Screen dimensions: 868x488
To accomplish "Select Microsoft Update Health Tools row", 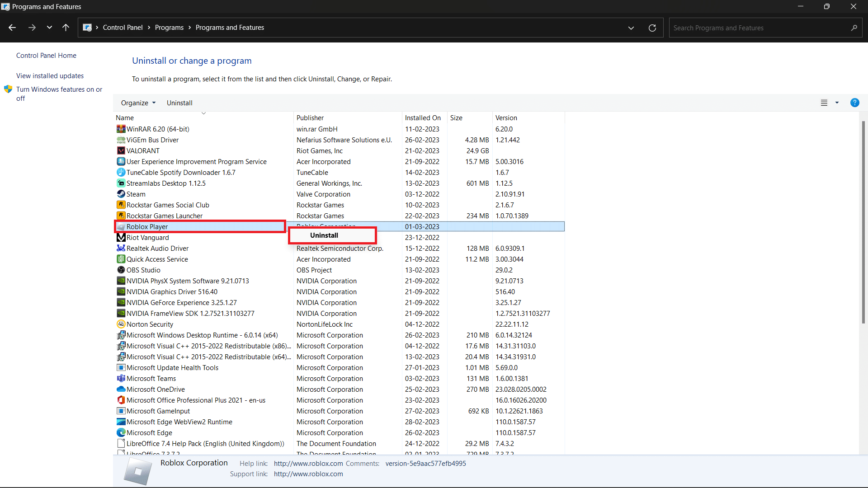I will click(340, 368).
